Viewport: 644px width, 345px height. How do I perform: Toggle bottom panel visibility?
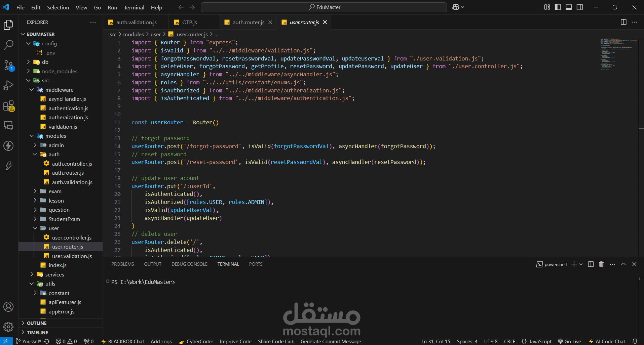click(569, 7)
